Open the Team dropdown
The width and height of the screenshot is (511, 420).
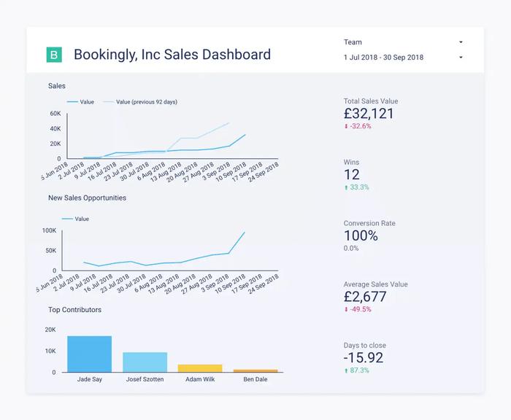(x=403, y=42)
